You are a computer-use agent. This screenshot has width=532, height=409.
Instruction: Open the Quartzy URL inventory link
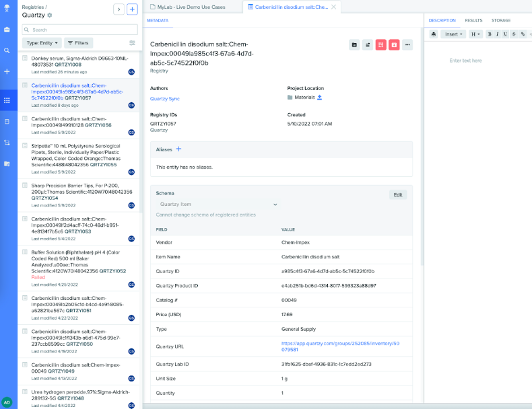(340, 346)
